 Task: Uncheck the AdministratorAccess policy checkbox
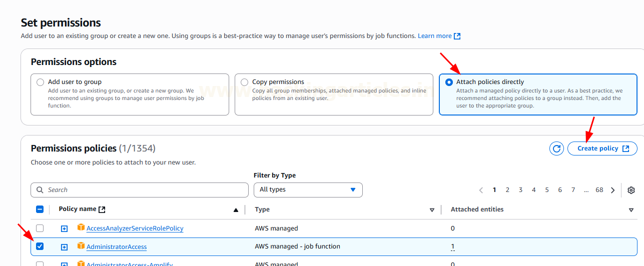[40, 246]
